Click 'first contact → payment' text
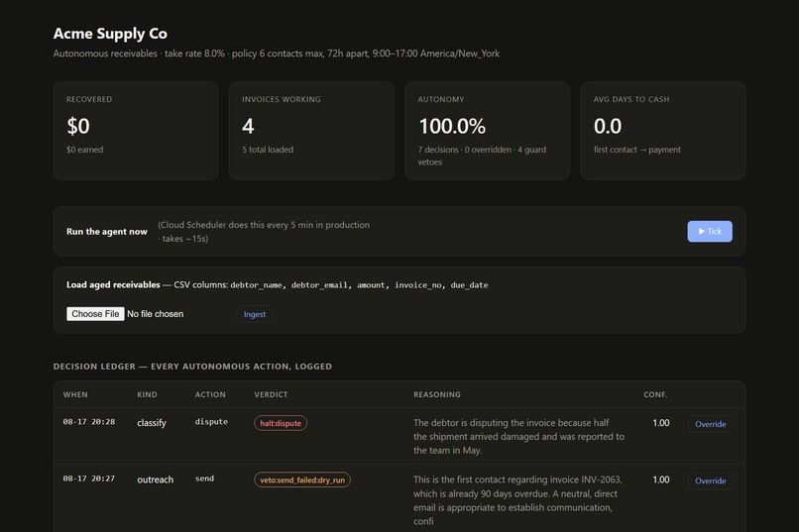The image size is (799, 532). [x=637, y=150]
